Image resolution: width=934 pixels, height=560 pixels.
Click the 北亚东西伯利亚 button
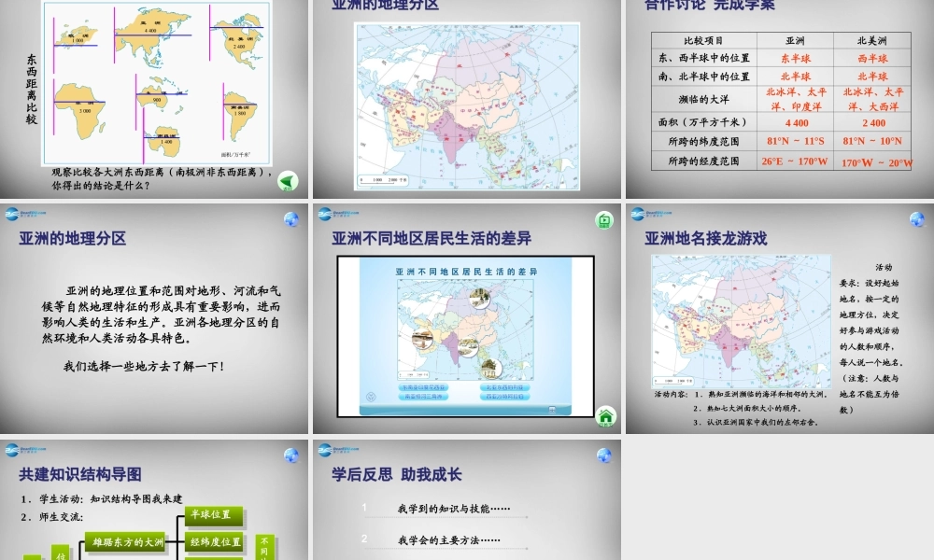(x=504, y=387)
